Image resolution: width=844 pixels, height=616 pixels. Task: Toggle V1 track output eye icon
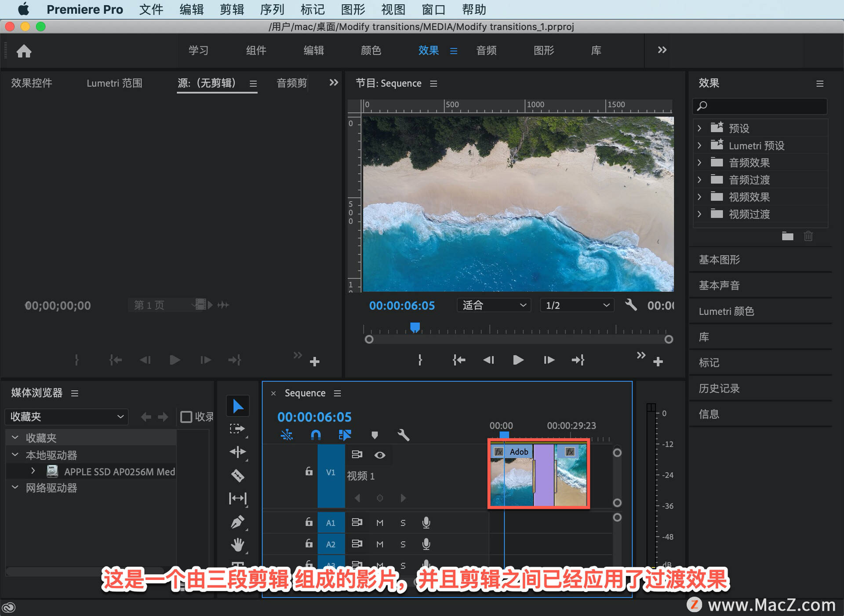pyautogui.click(x=380, y=455)
